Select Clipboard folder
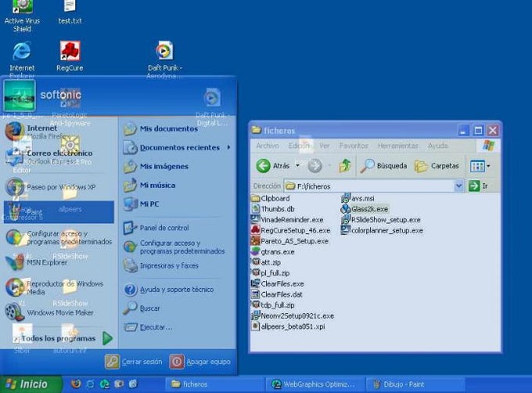Image resolution: width=532 pixels, height=393 pixels. tap(271, 198)
